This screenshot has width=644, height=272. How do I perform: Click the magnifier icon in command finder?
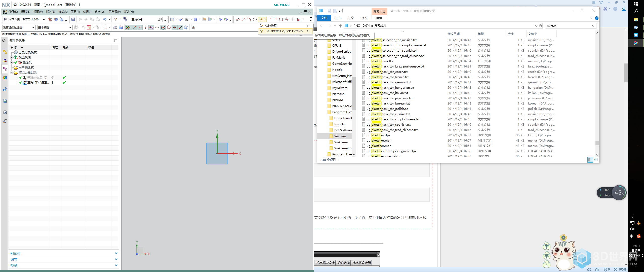tap(160, 19)
